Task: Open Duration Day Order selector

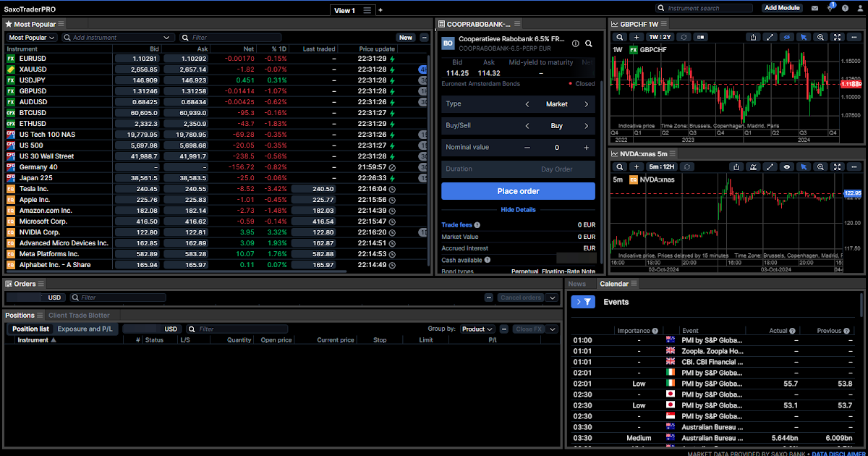Action: (518, 169)
